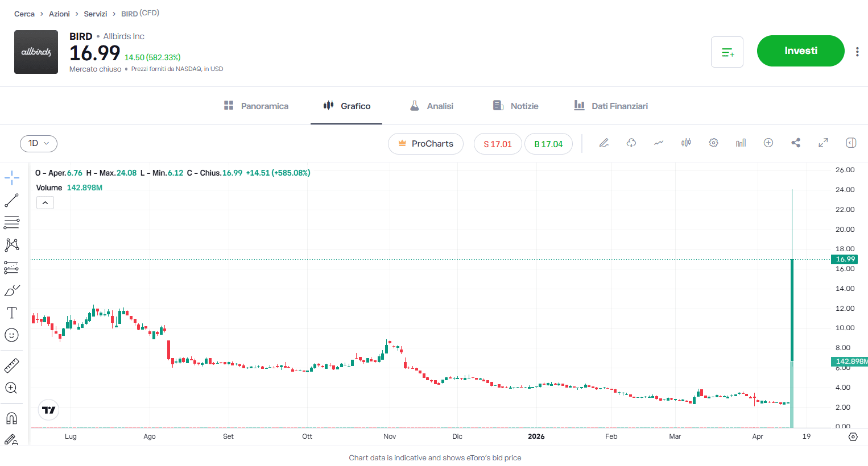This screenshot has height=466, width=868.
Task: Choose the text annotation tool
Action: [12, 313]
